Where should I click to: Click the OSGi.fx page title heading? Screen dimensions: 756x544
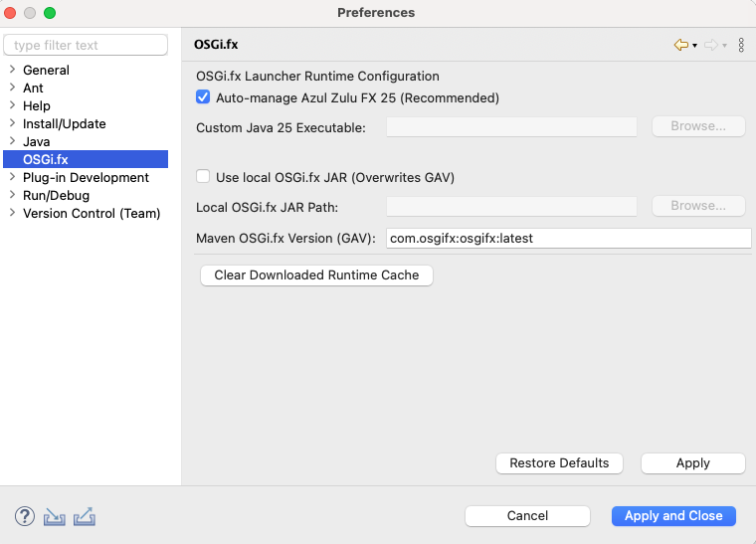[x=216, y=45]
